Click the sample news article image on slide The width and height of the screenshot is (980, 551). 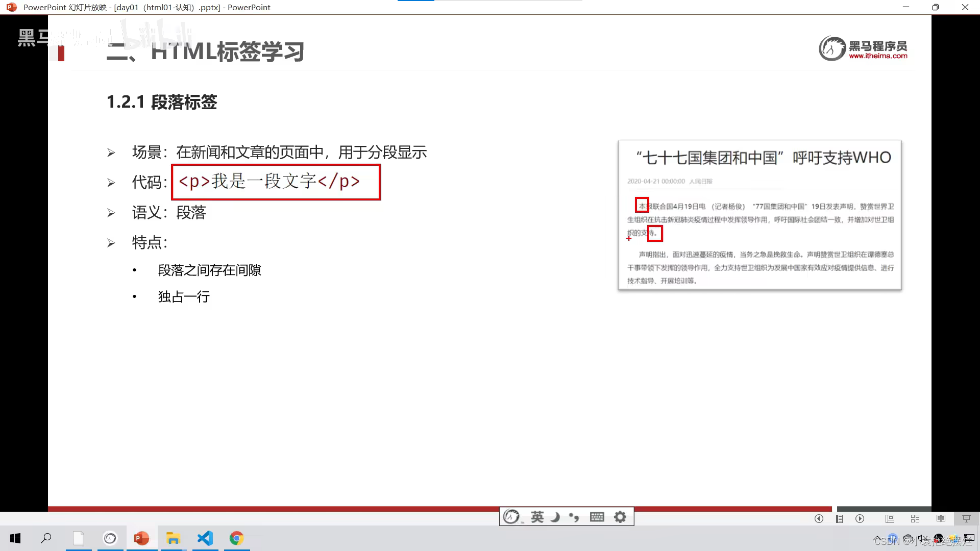759,215
